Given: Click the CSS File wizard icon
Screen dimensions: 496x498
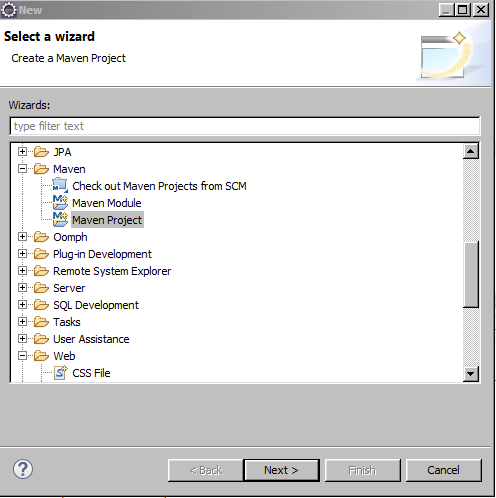Looking at the screenshot, I should click(x=61, y=373).
